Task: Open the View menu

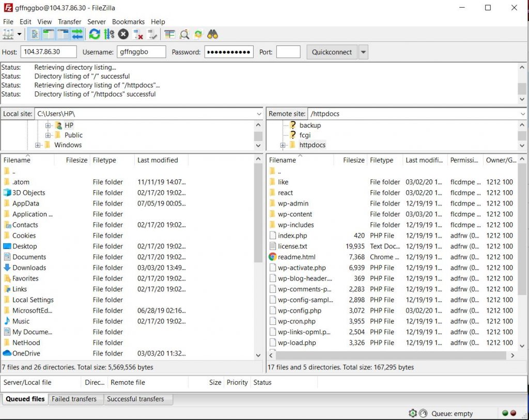Action: (x=44, y=22)
